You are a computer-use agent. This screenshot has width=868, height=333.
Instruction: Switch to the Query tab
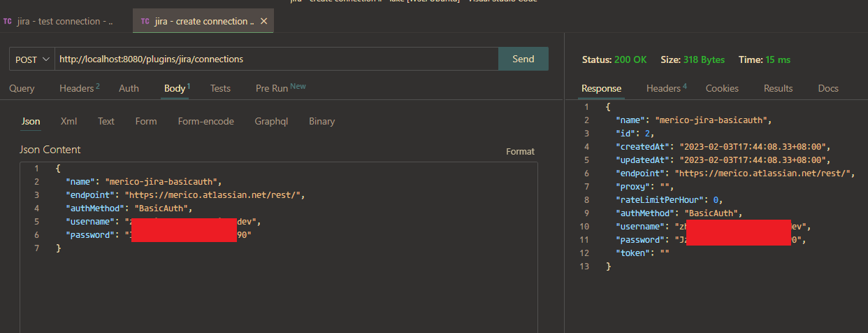coord(22,88)
